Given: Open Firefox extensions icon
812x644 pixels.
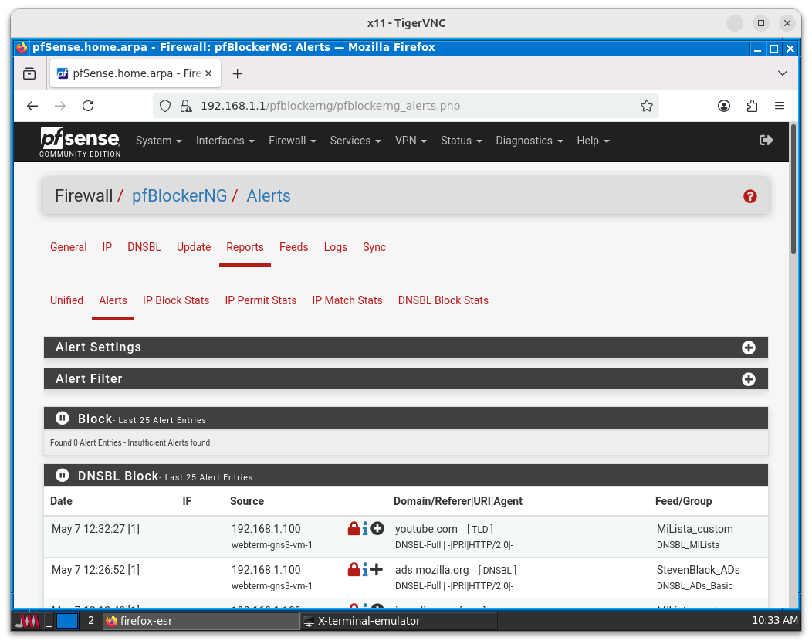Looking at the screenshot, I should (752, 106).
